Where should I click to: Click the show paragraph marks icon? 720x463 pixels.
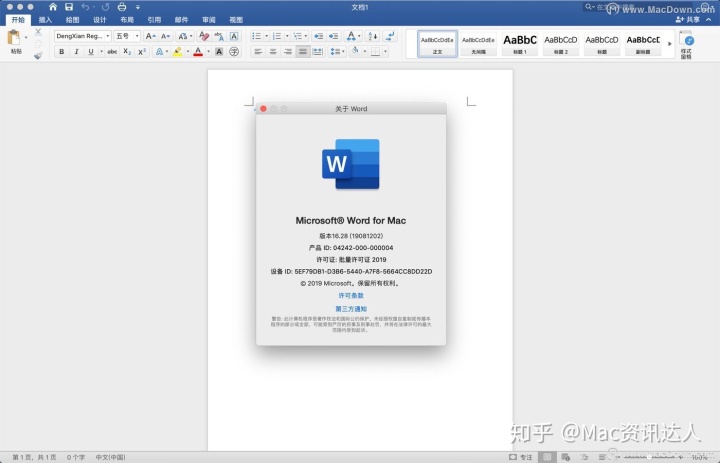[x=390, y=36]
